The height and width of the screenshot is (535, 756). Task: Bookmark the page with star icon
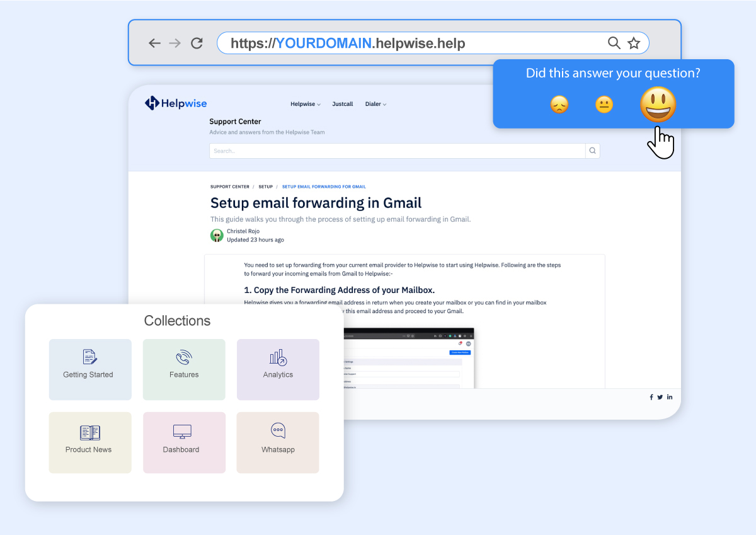634,43
